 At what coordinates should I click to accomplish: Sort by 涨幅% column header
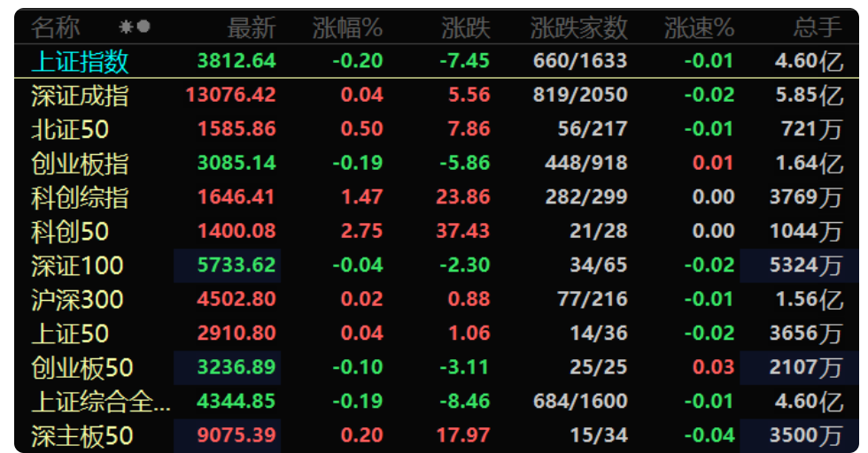[347, 28]
